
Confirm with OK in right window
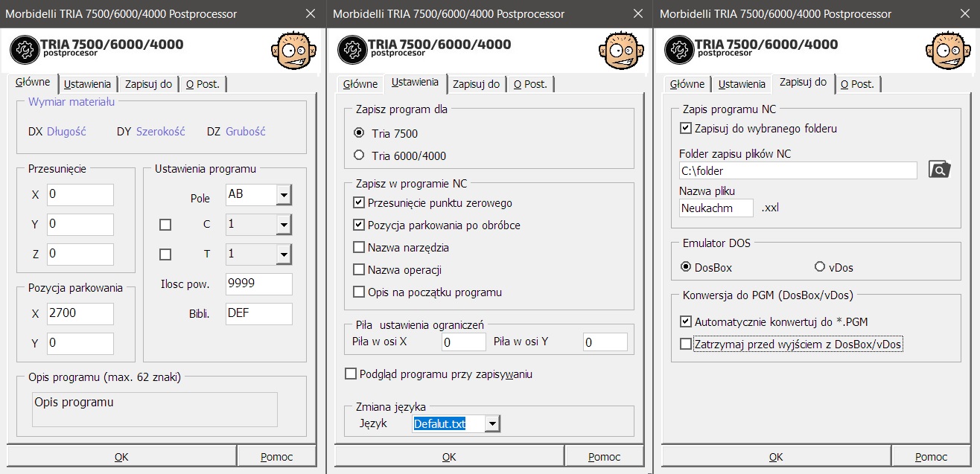point(776,457)
